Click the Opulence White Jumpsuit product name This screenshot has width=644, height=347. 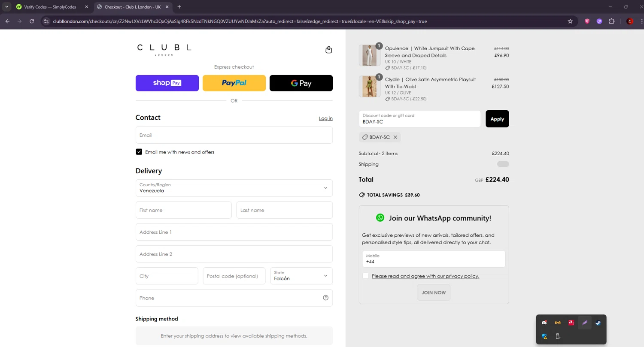click(x=430, y=52)
